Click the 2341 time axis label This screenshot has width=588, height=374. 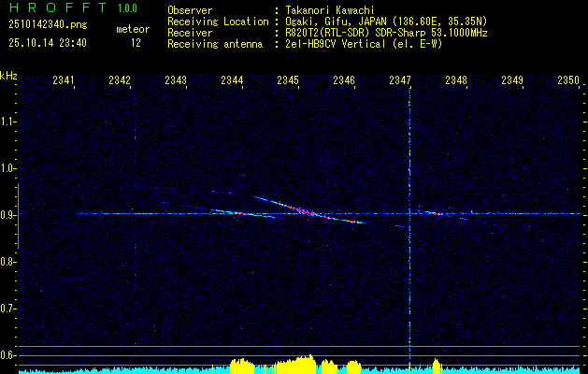point(64,79)
